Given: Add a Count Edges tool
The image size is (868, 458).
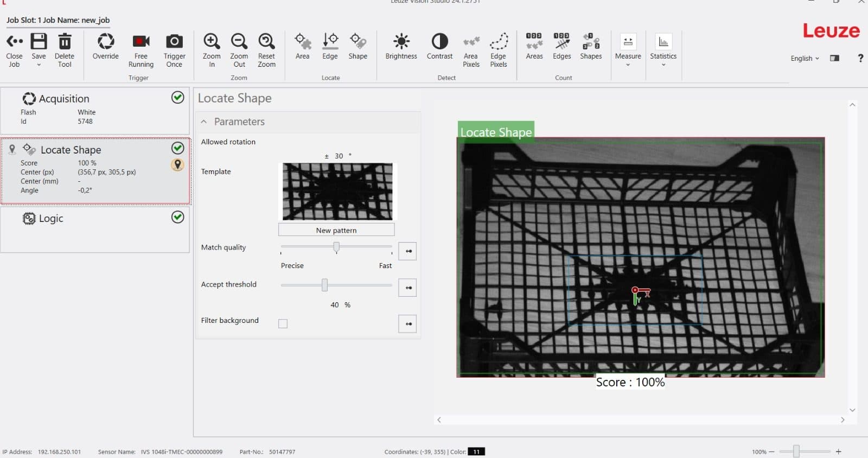Looking at the screenshot, I should 562,41.
